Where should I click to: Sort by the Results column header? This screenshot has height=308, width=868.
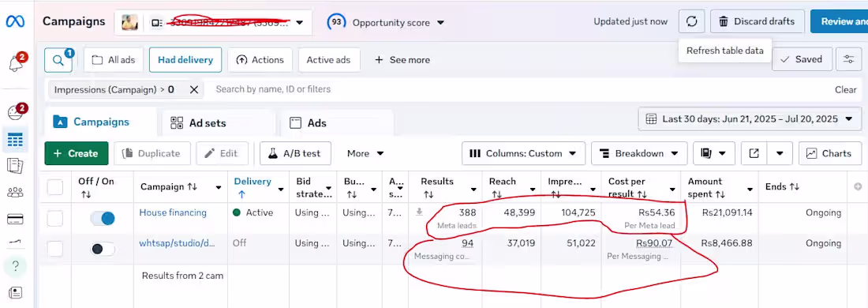pos(437,181)
